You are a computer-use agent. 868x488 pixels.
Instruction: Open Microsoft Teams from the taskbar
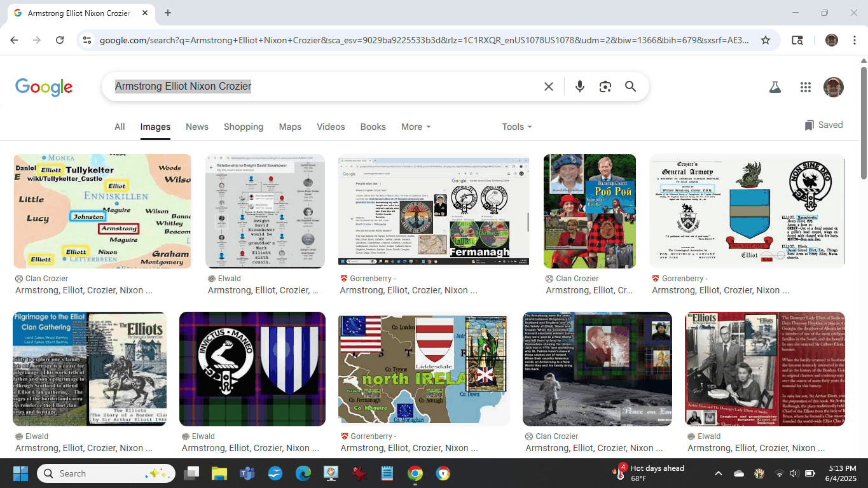pyautogui.click(x=247, y=473)
